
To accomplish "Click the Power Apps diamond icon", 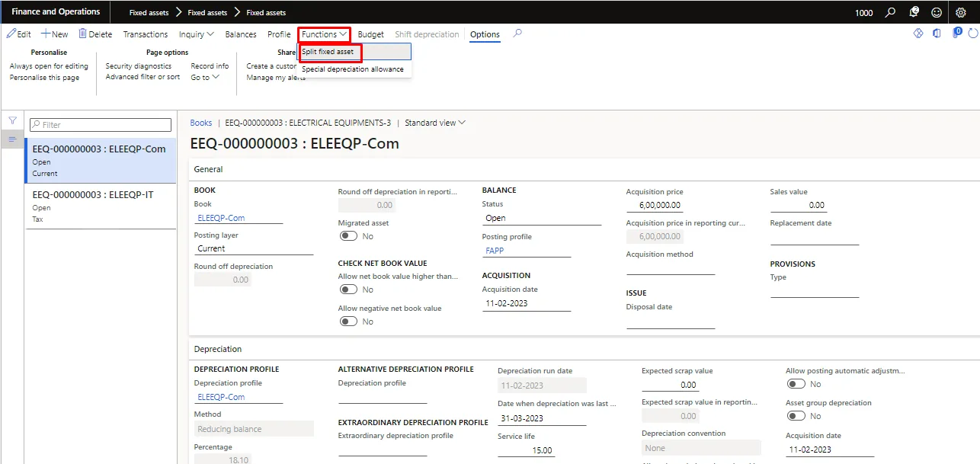I will coord(918,34).
